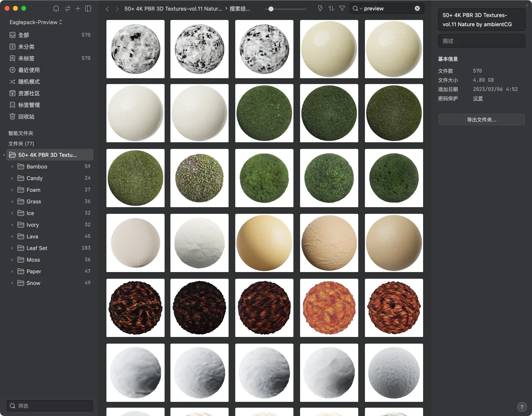Go forward with the right chevron

click(x=117, y=8)
